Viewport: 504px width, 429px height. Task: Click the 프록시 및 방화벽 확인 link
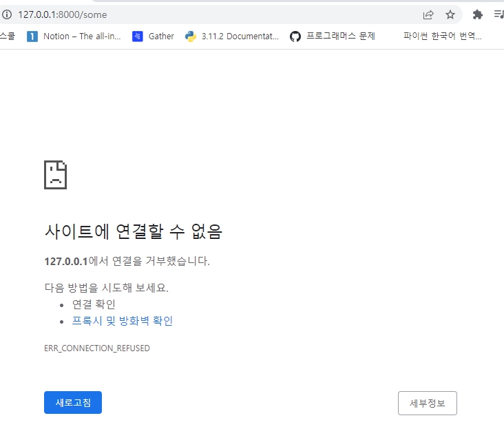[123, 321]
